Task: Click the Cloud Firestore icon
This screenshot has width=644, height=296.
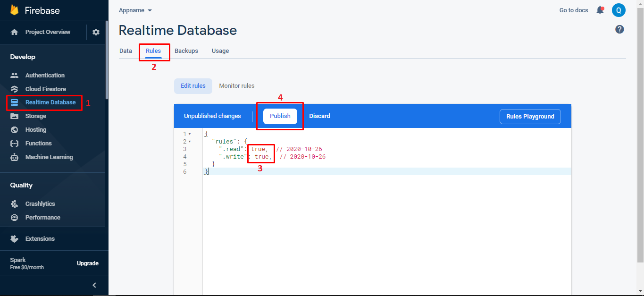Action: pos(15,89)
